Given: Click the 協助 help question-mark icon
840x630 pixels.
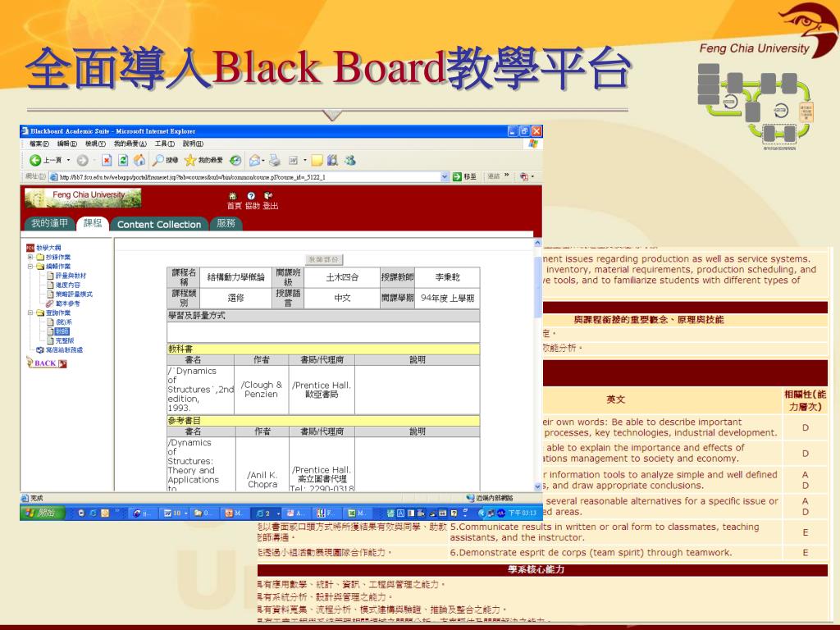Looking at the screenshot, I should pos(251,196).
